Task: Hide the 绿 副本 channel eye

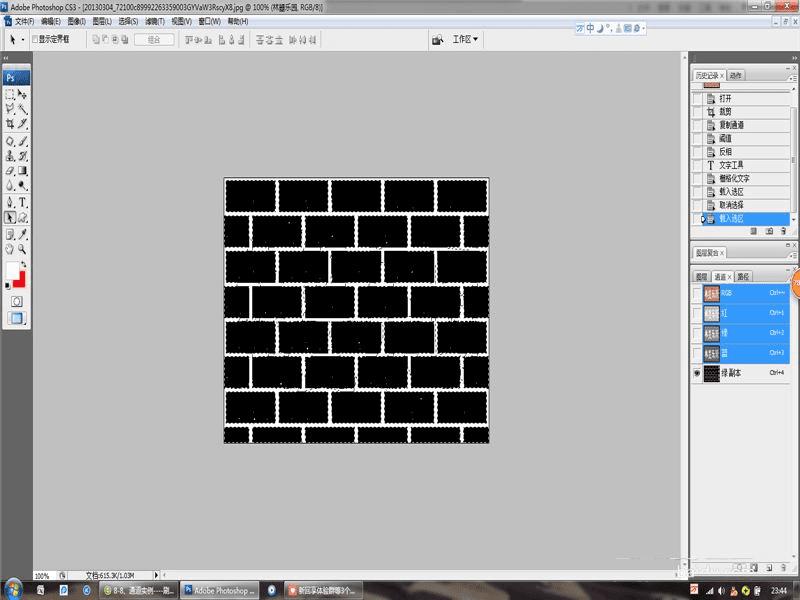Action: (x=697, y=373)
